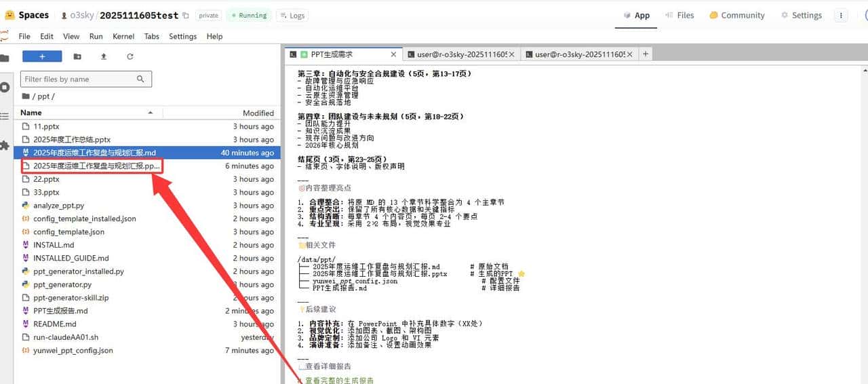Open the Edit menu
The image size is (868, 384).
pos(47,36)
